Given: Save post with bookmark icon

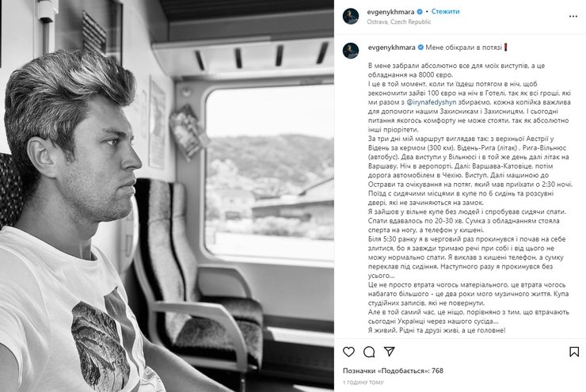Looking at the screenshot, I should [x=574, y=352].
